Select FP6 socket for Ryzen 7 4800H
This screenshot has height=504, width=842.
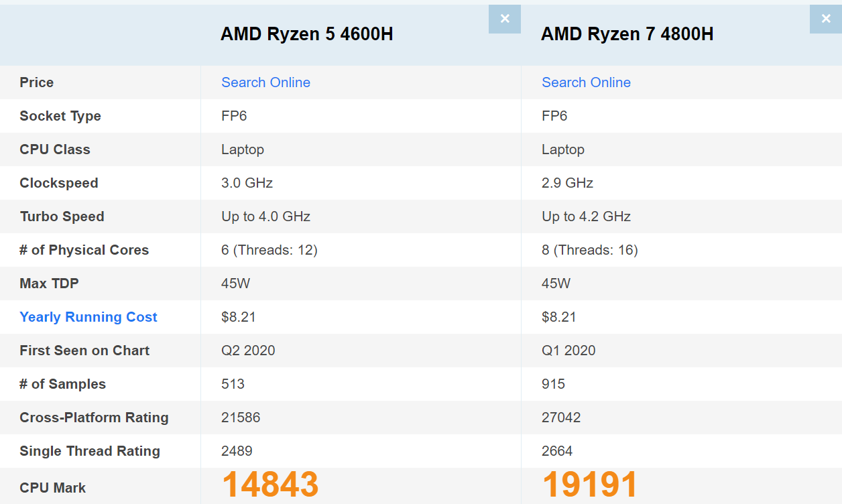[x=554, y=116]
